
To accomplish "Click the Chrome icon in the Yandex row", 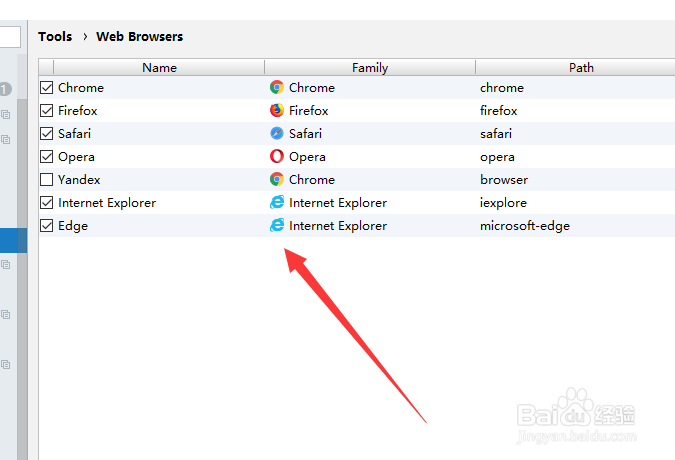I will (277, 179).
